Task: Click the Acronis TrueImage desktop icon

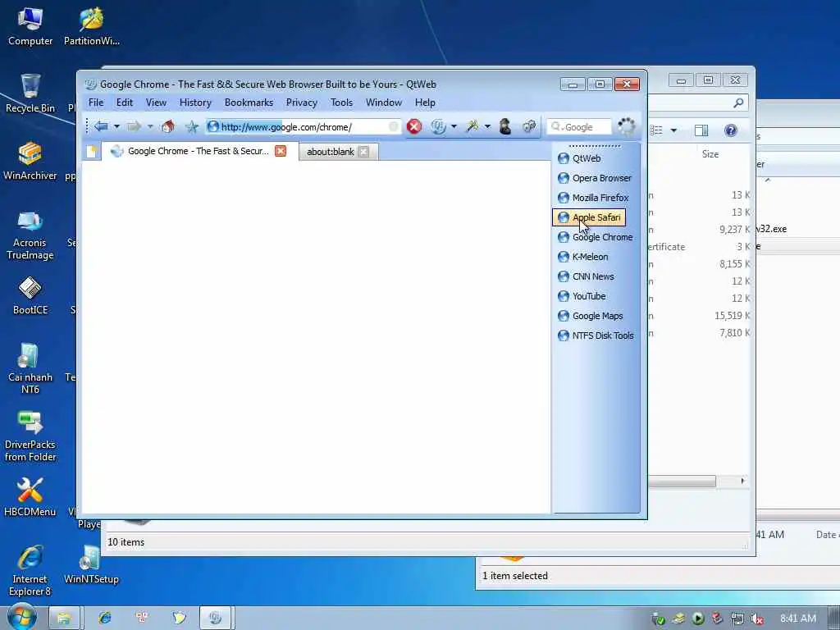Action: click(x=30, y=235)
